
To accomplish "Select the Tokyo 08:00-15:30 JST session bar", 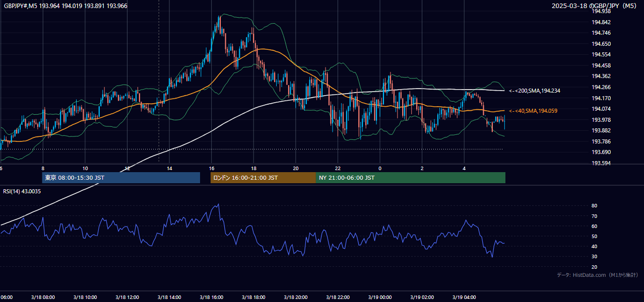I will click(x=121, y=178).
